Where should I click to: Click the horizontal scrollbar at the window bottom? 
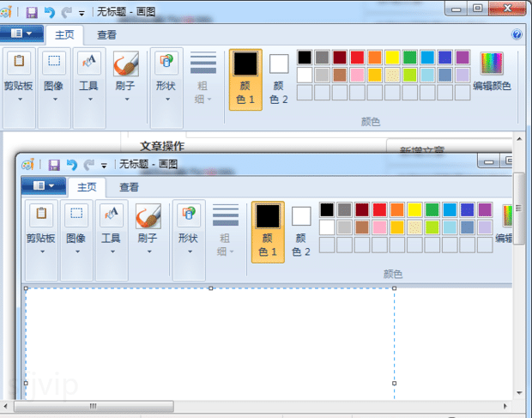(94, 406)
